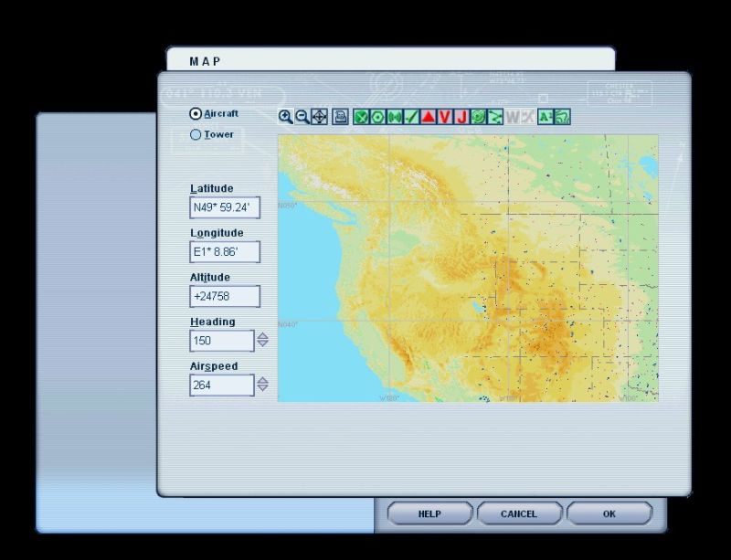Decrease Airspeed with the down arrow
The width and height of the screenshot is (731, 560).
coord(263,389)
